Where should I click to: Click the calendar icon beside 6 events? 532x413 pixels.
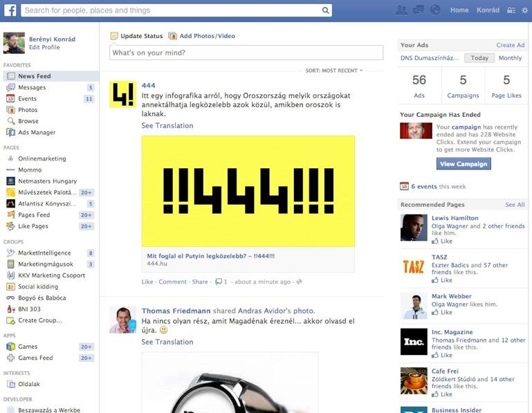[x=404, y=186]
